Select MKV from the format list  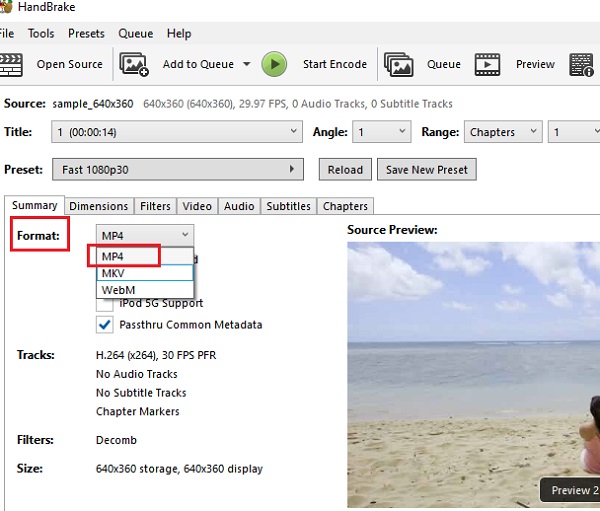click(x=145, y=273)
